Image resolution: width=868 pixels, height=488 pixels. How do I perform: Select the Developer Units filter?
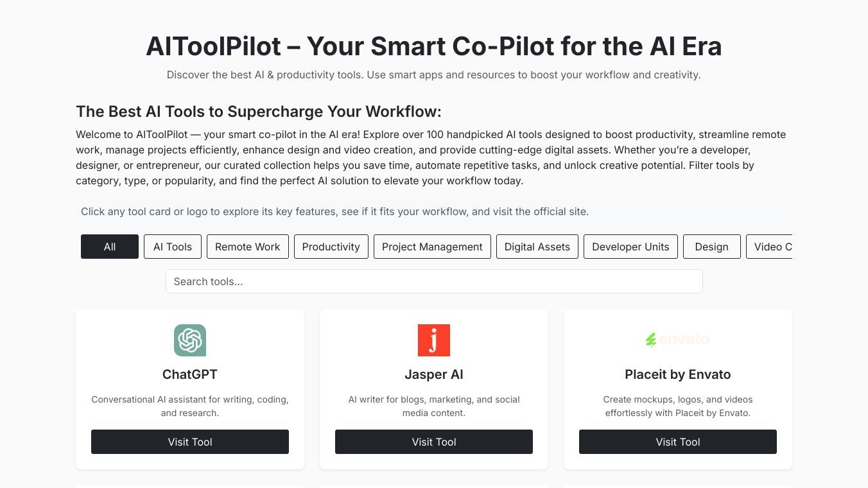(x=630, y=247)
